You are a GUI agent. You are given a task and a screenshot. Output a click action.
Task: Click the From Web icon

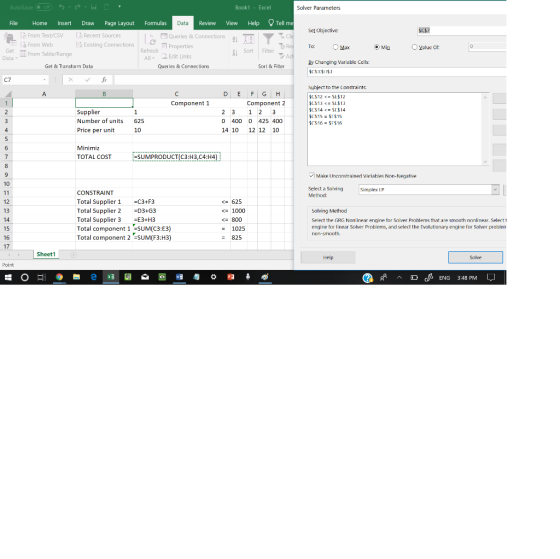23,45
